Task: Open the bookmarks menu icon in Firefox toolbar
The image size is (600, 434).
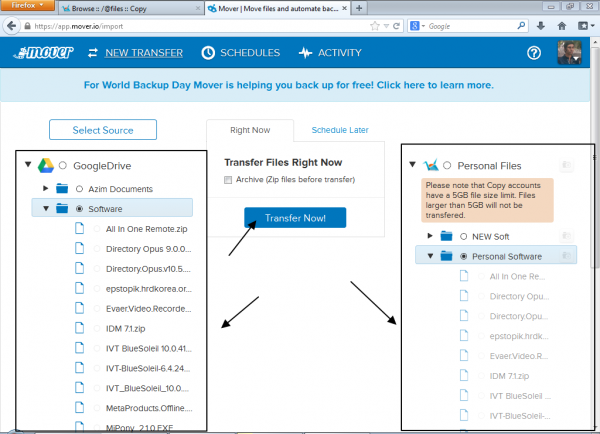Action: (585, 26)
